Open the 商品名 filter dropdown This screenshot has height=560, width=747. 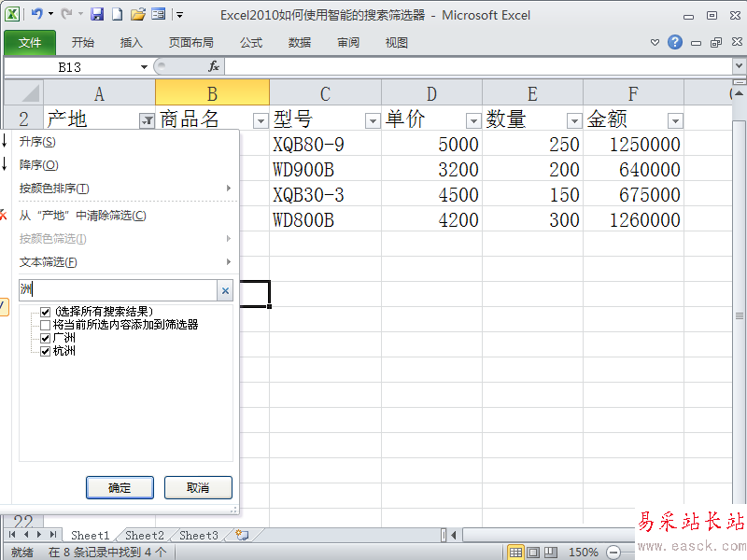[x=261, y=121]
